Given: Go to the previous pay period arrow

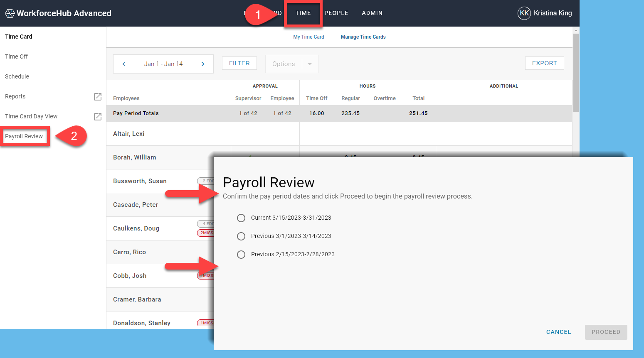Looking at the screenshot, I should coord(123,64).
